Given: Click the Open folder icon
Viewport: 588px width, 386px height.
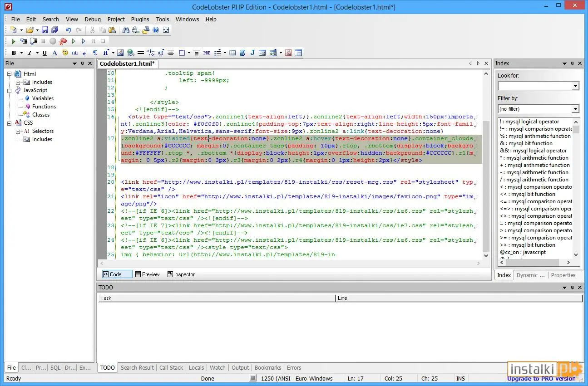Looking at the screenshot, I should pos(30,30).
